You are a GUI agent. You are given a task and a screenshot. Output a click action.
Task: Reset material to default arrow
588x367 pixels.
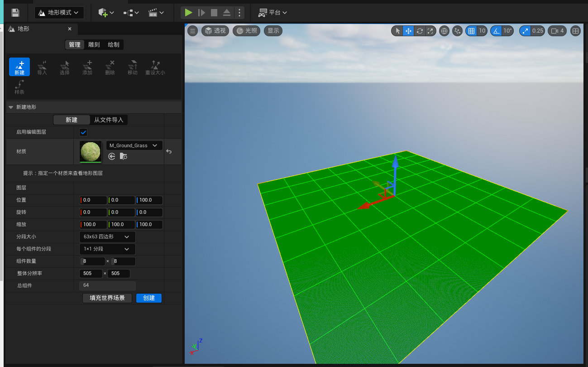[169, 151]
